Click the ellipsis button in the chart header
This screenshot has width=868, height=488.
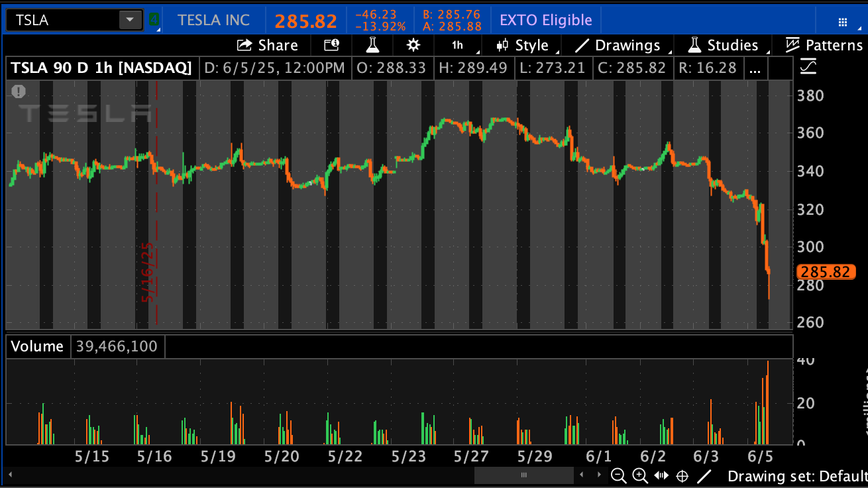point(757,68)
